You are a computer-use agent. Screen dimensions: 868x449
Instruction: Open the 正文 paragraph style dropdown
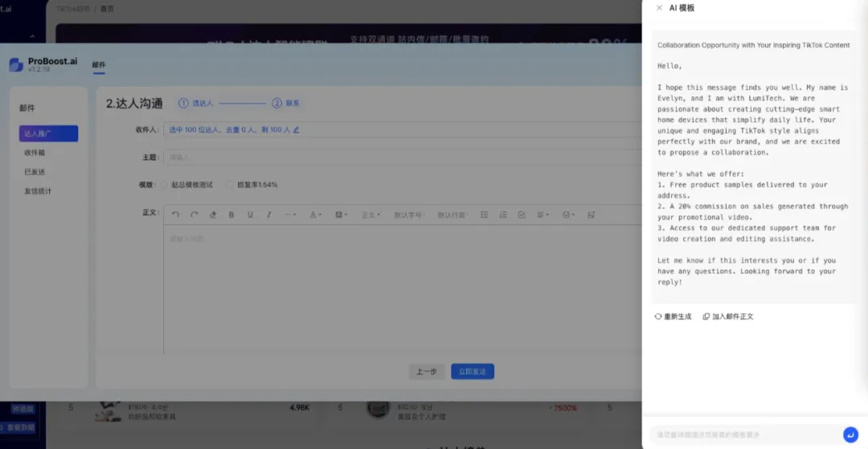click(371, 215)
